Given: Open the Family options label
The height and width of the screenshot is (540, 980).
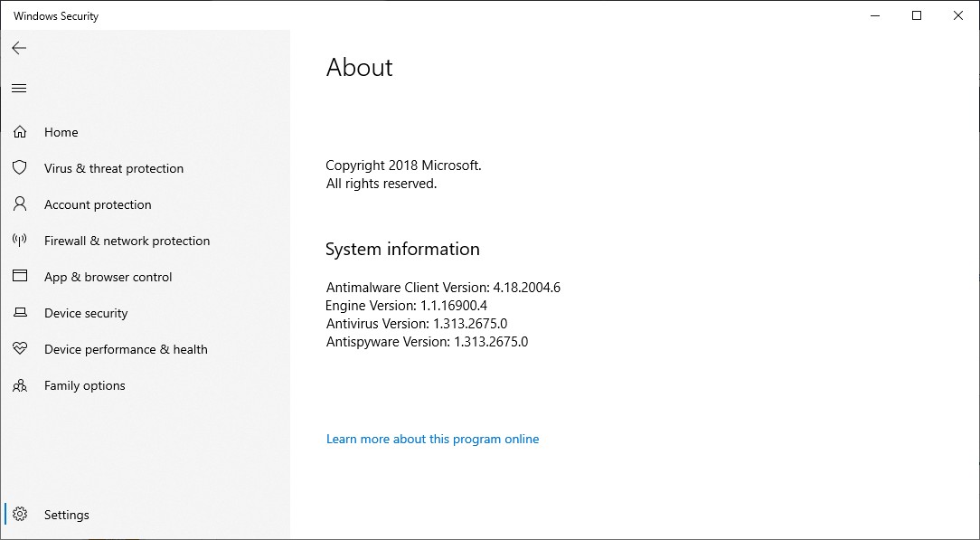Looking at the screenshot, I should click(x=85, y=385).
